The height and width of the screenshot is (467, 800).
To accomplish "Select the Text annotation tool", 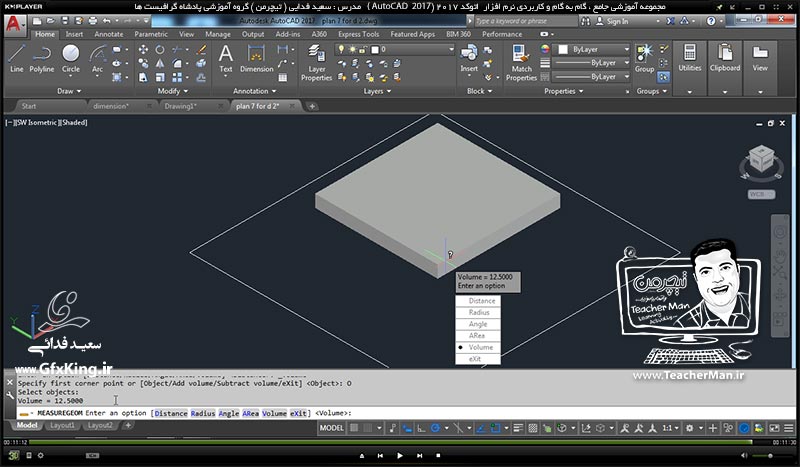I will [x=226, y=59].
